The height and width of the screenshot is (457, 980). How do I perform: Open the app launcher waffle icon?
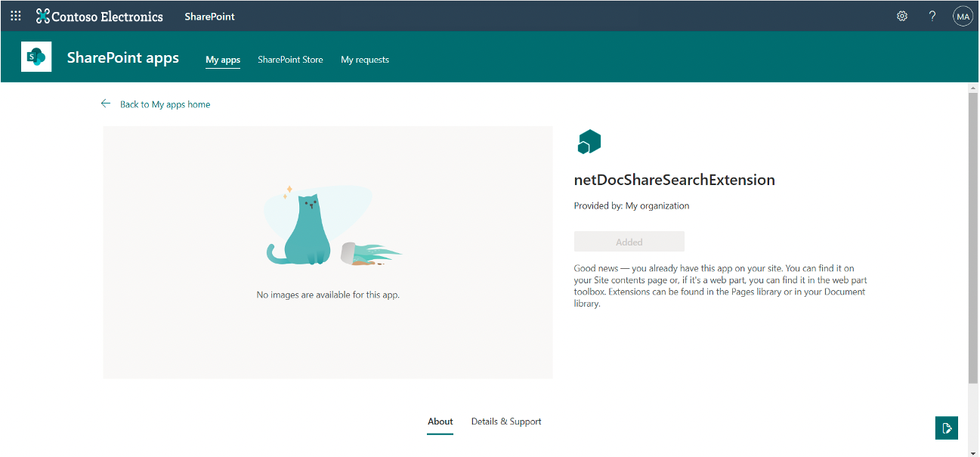tap(15, 16)
